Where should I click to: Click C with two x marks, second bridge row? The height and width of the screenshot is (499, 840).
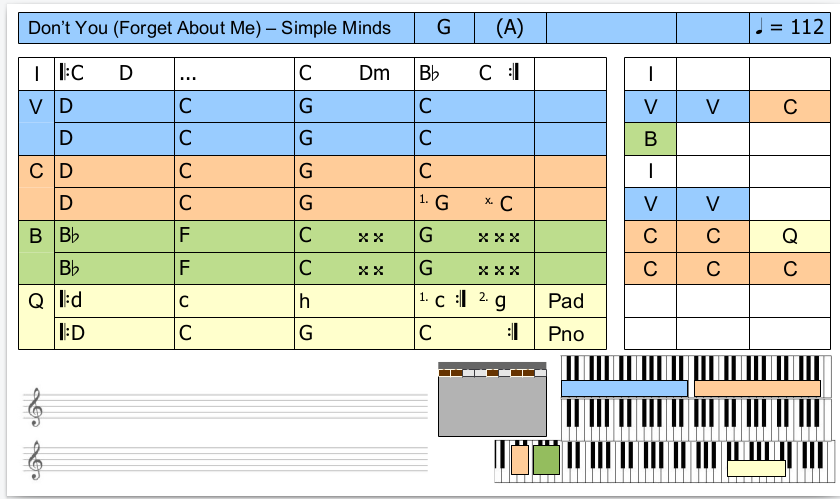click(x=354, y=269)
